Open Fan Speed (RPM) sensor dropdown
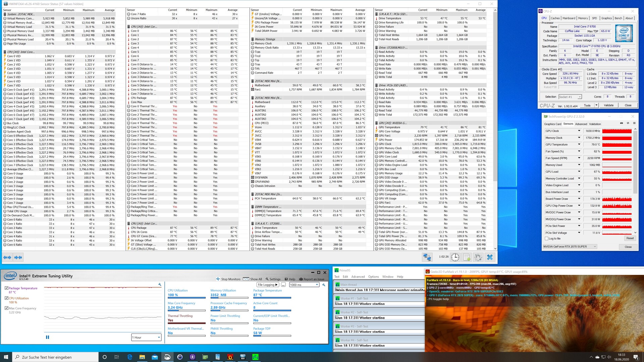Viewport: 644px width, 362px height. click(x=579, y=158)
